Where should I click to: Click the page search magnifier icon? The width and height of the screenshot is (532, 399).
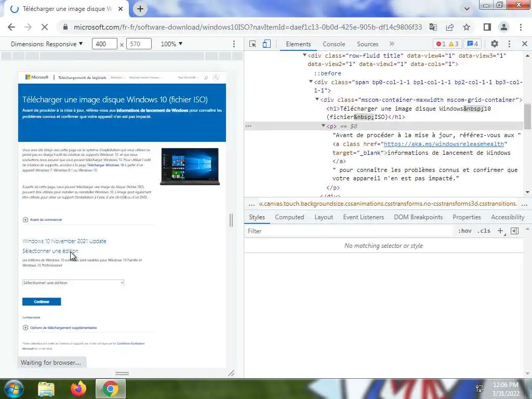coord(206,78)
